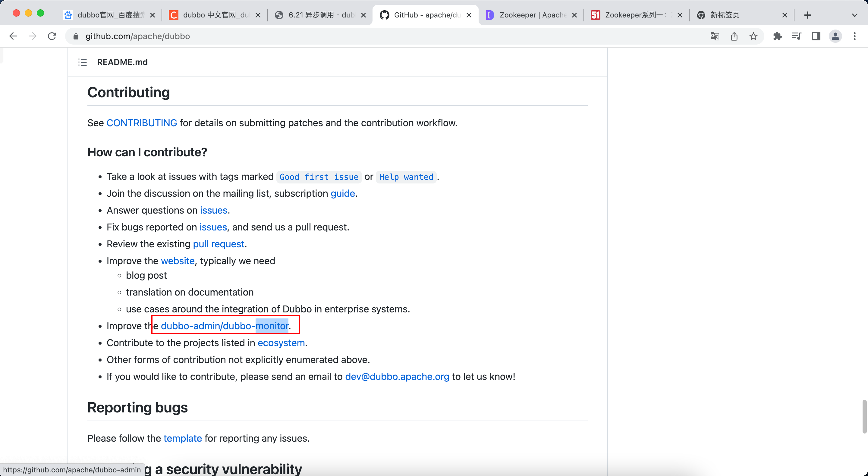
Task: Go back to the previous page
Action: click(13, 36)
